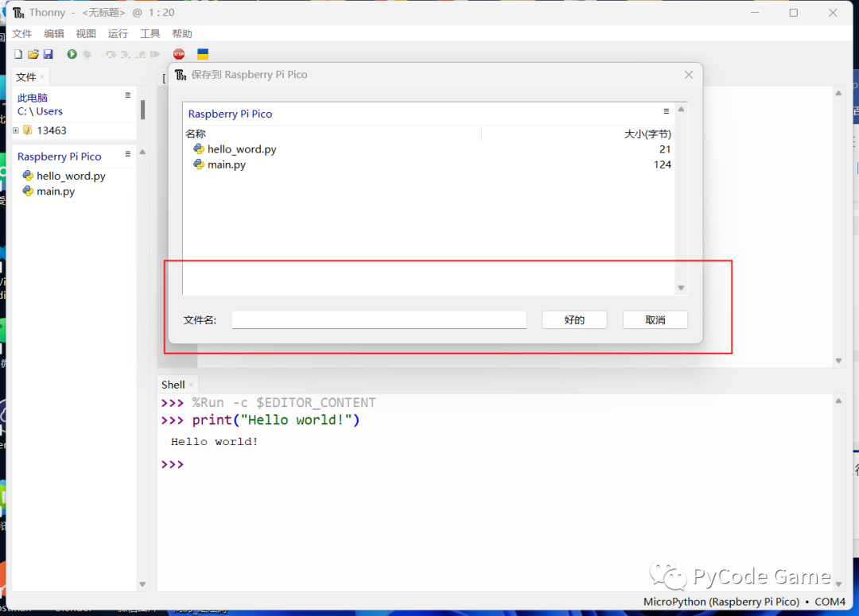The height and width of the screenshot is (616, 859).
Task: Switch to the Shell tab
Action: [x=173, y=385]
